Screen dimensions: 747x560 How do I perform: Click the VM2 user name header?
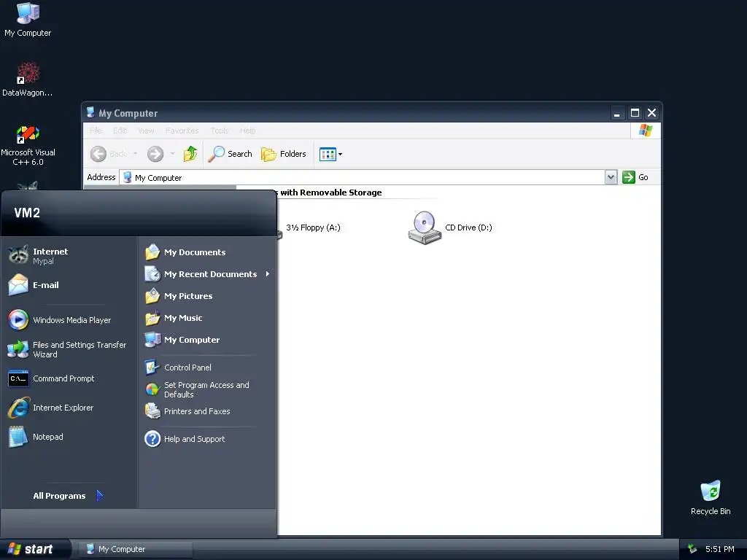click(x=27, y=212)
